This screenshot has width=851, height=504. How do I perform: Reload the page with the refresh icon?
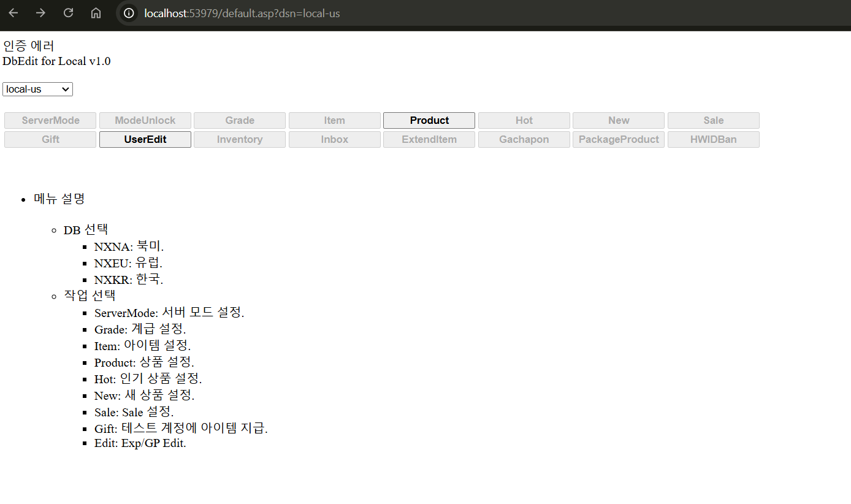(68, 13)
